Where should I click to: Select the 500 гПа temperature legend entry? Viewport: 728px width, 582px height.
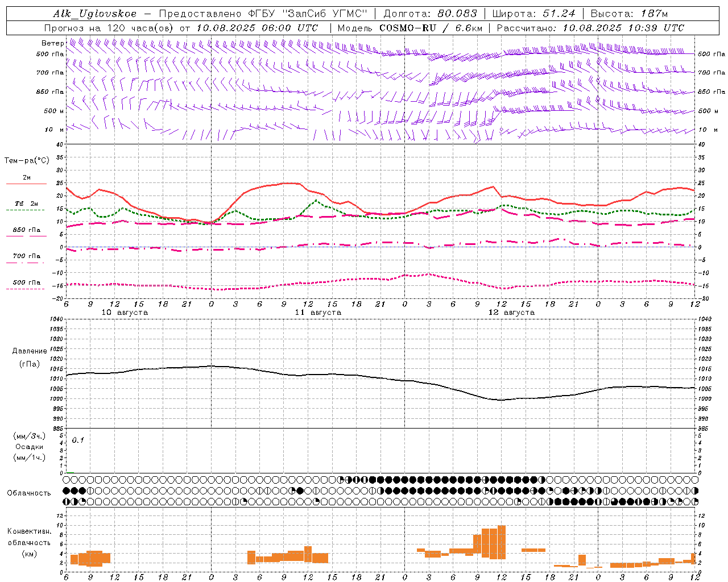pyautogui.click(x=26, y=282)
